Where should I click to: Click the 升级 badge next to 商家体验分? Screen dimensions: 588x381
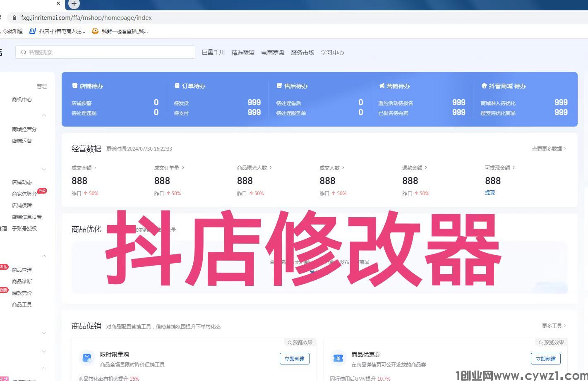click(x=42, y=191)
